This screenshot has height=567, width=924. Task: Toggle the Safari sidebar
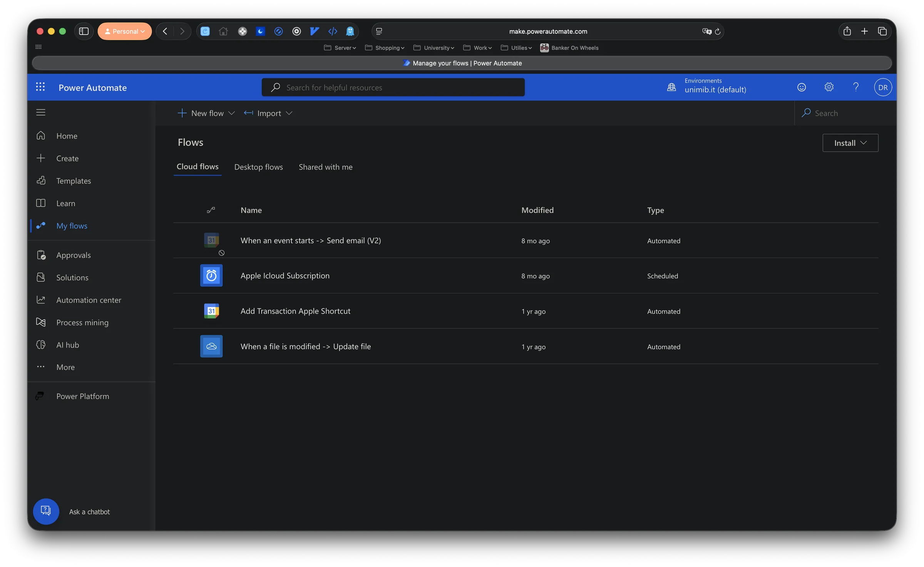pos(84,31)
